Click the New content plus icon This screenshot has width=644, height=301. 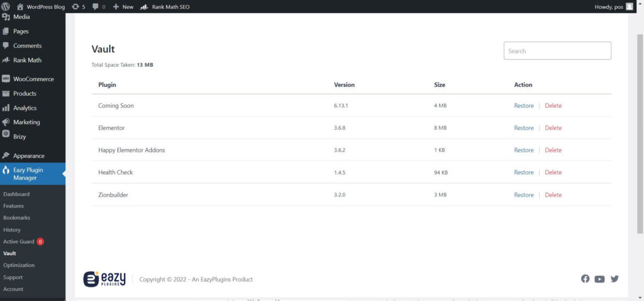116,6
